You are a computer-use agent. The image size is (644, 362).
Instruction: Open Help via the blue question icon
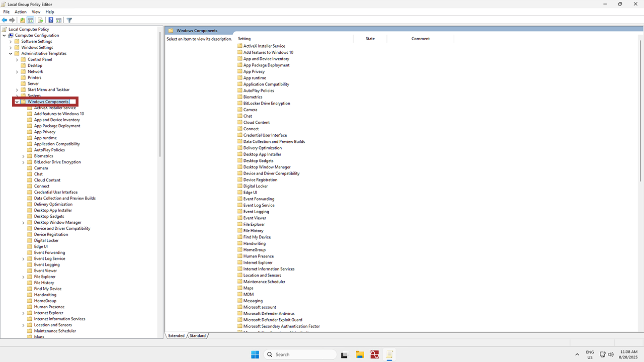pos(51,20)
